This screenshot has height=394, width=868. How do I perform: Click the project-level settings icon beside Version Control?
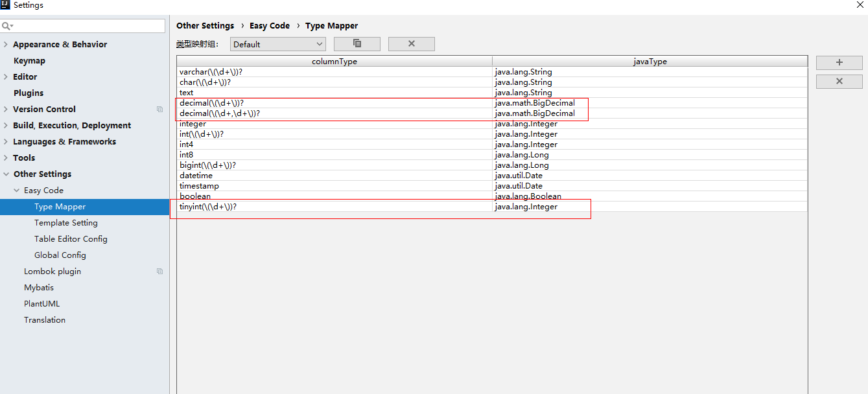(x=159, y=109)
